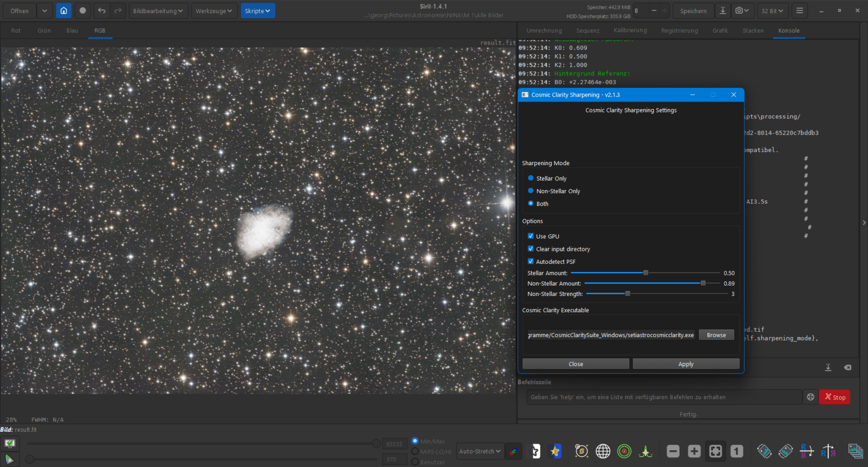This screenshot has height=467, width=868.
Task: Open the Skripte dropdown menu
Action: [258, 11]
